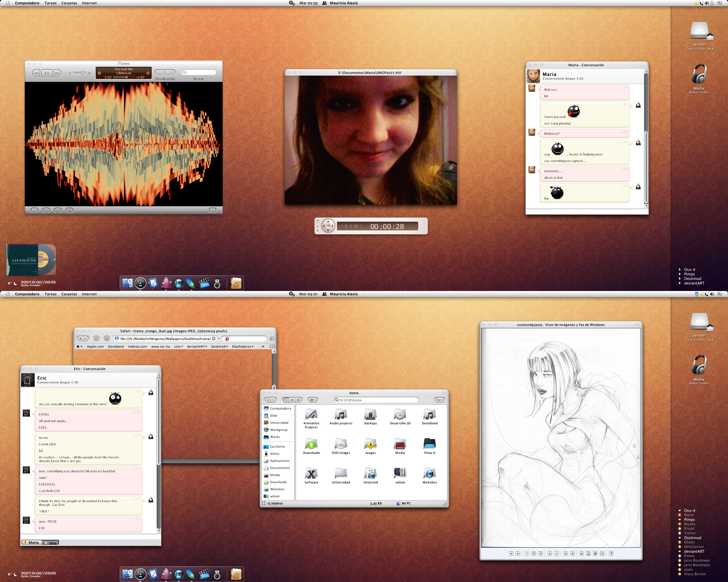Switch home window to list view
Screen dimensions: 728x582
tap(292, 400)
